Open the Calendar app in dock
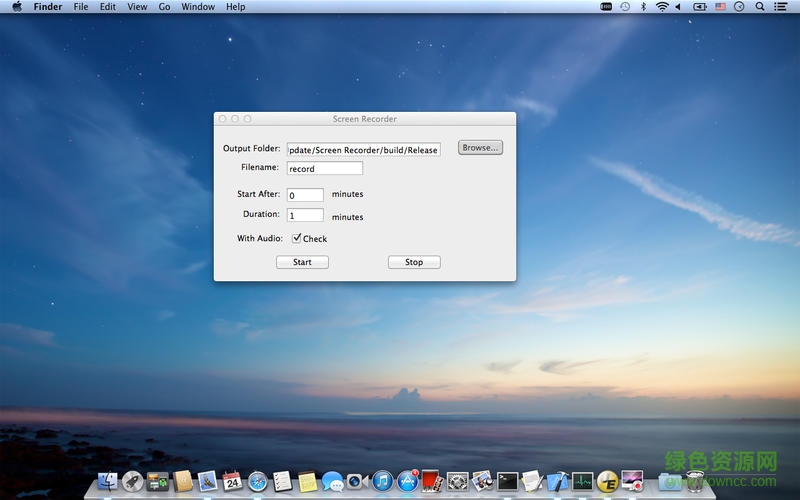The image size is (800, 500). click(x=233, y=482)
